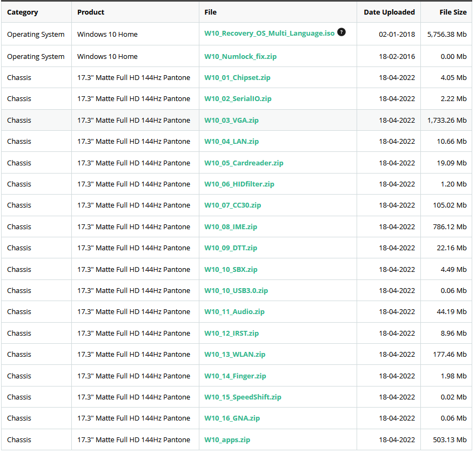The height and width of the screenshot is (453, 476).
Task: Click the W10_10_SBX.zip download
Action: tap(231, 270)
